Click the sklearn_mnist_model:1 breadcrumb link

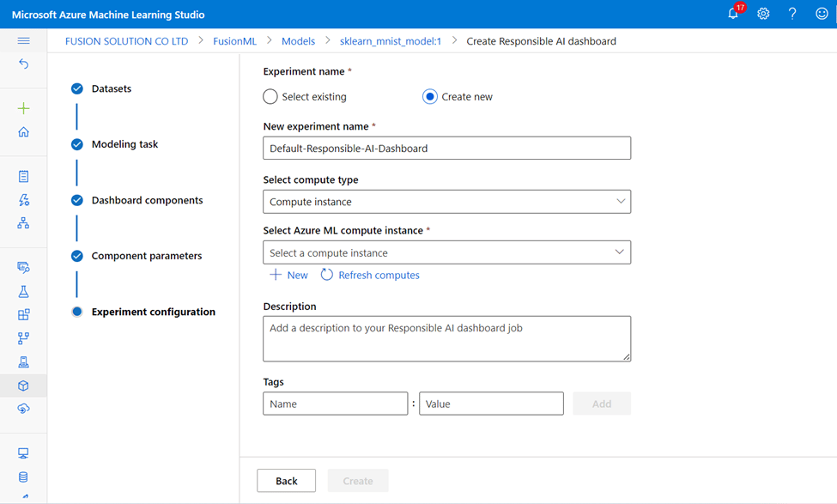(x=391, y=41)
